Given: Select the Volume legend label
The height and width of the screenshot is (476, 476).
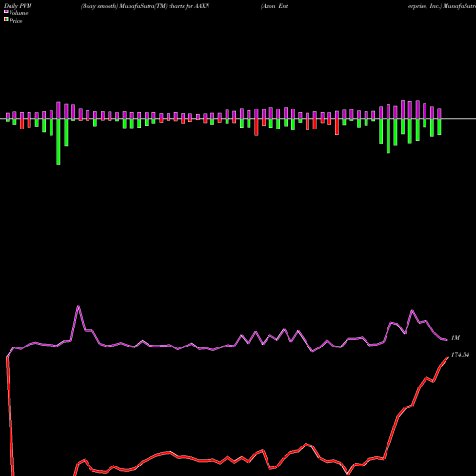Looking at the screenshot, I should (x=18, y=13).
